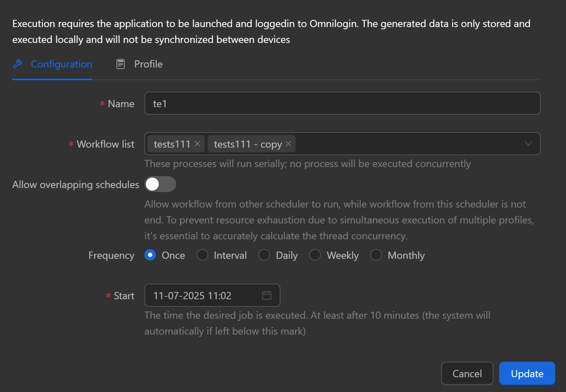
Task: Remove the 'tests111 - copy' workflow tag
Action: pyautogui.click(x=288, y=144)
